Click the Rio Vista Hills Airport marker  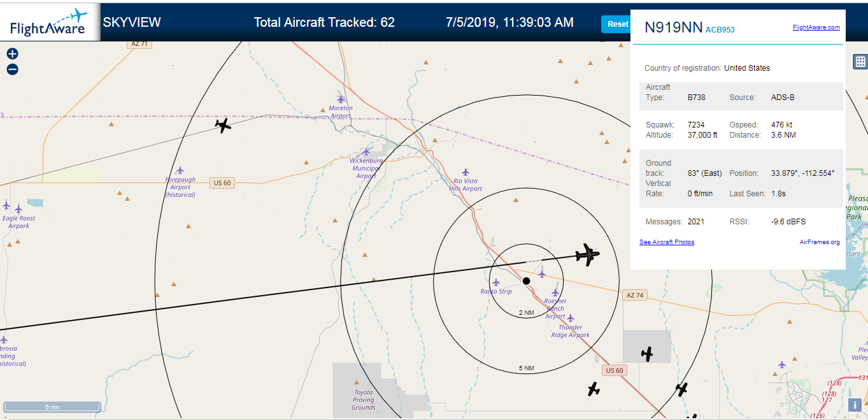point(466,172)
